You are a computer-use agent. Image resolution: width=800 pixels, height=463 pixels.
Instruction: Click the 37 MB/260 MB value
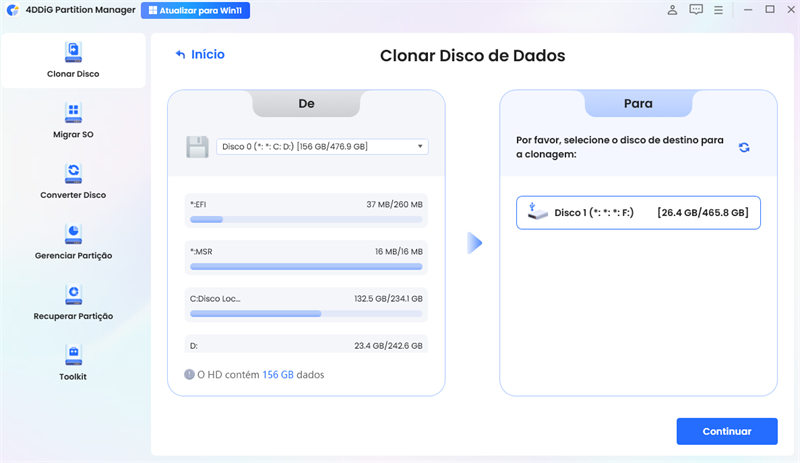(x=394, y=204)
